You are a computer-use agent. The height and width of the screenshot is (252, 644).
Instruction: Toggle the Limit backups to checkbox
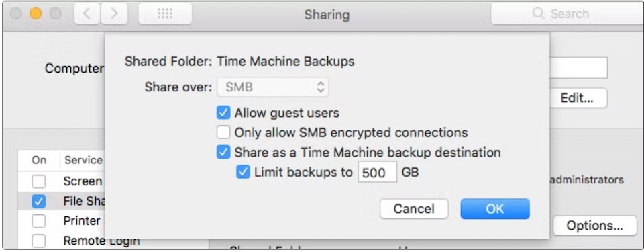[243, 172]
